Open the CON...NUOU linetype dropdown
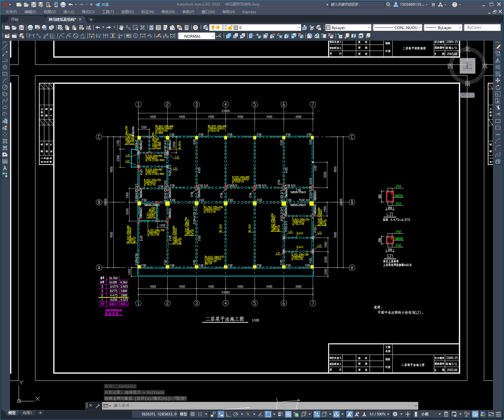This screenshot has width=504, height=420. [398, 28]
